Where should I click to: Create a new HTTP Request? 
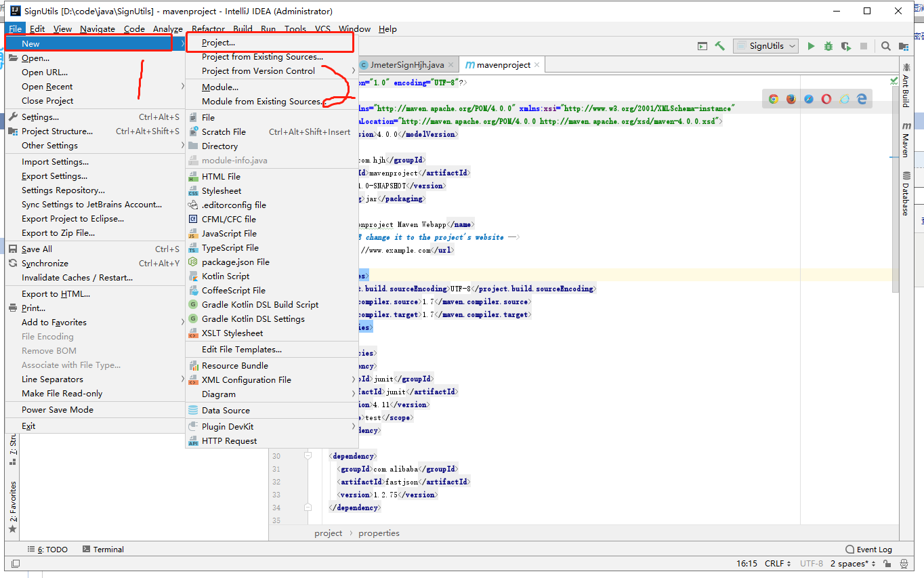pos(271,441)
